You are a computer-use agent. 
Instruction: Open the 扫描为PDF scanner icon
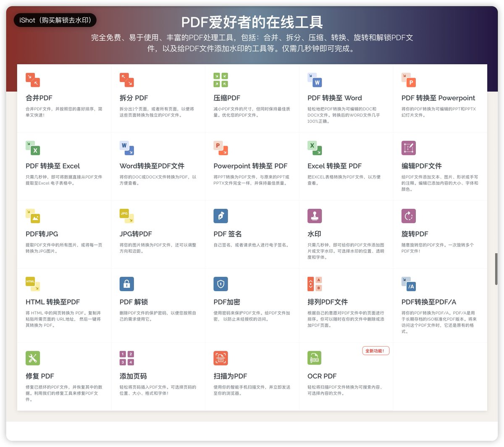[221, 358]
